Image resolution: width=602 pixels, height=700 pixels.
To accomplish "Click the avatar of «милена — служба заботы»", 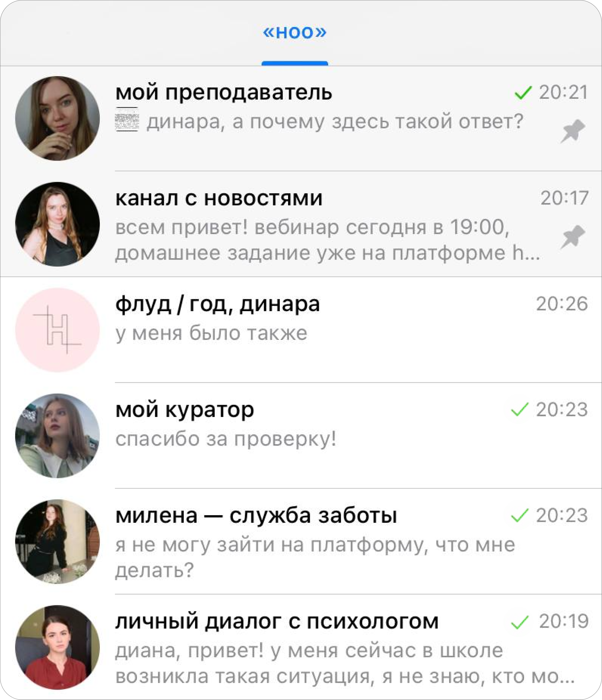I will [x=58, y=541].
